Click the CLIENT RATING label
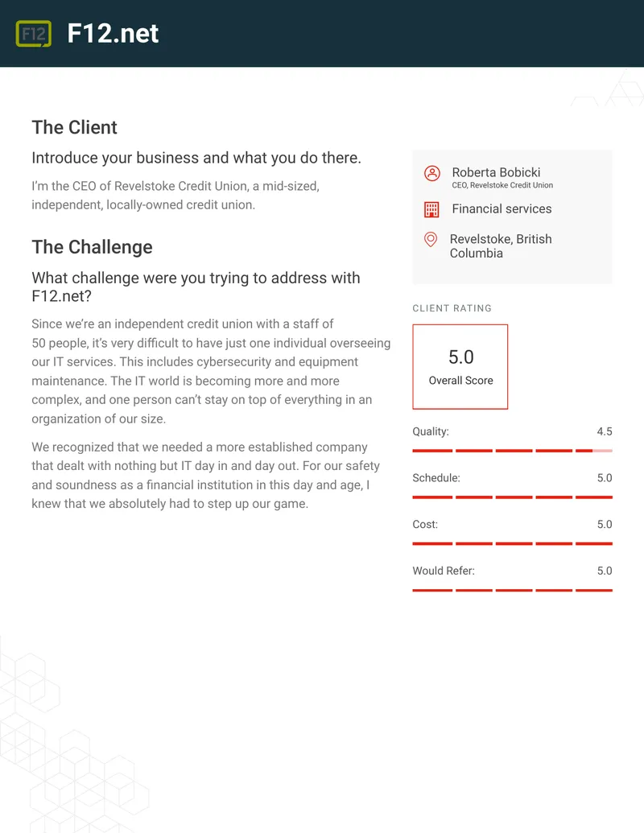Viewport: 644px width, 833px height. (452, 308)
